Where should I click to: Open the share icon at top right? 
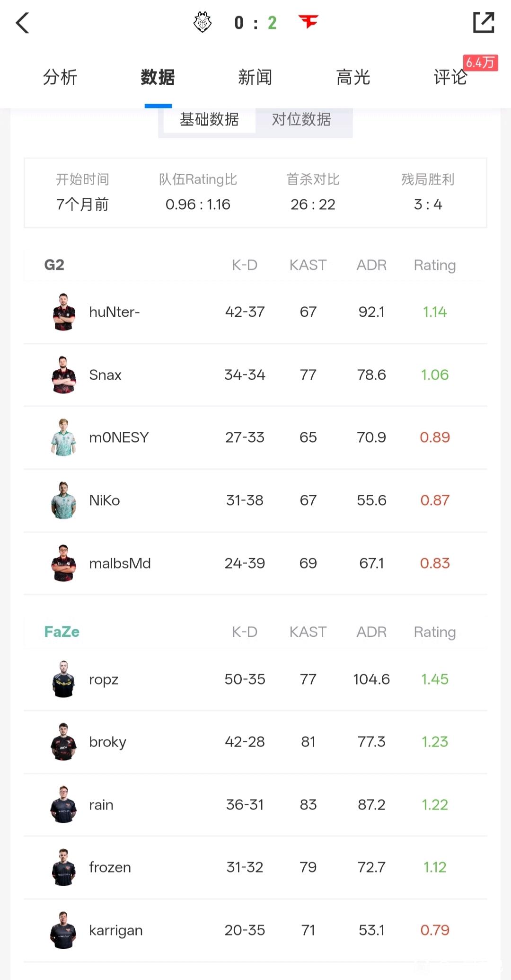click(484, 22)
